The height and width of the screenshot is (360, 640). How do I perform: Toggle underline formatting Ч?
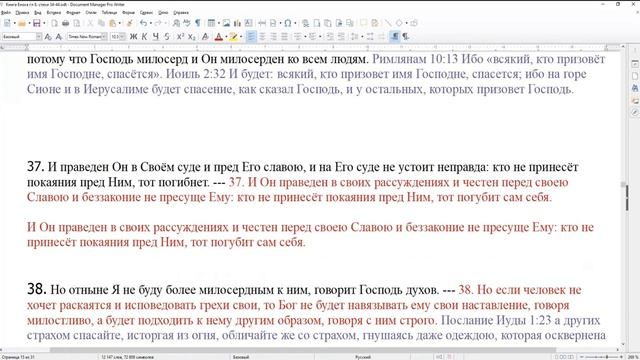click(156, 37)
